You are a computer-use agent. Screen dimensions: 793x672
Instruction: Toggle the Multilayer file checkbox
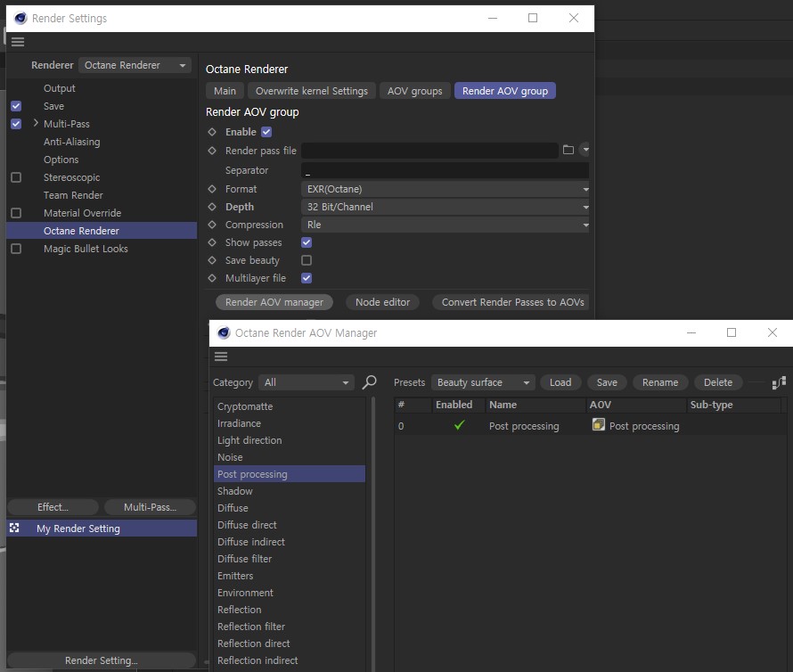coord(307,278)
